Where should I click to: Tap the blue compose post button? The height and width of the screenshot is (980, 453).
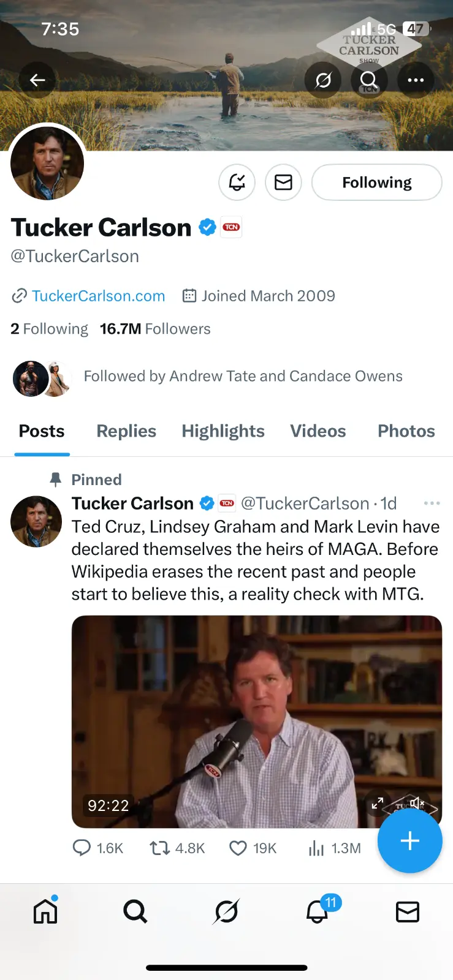point(409,841)
